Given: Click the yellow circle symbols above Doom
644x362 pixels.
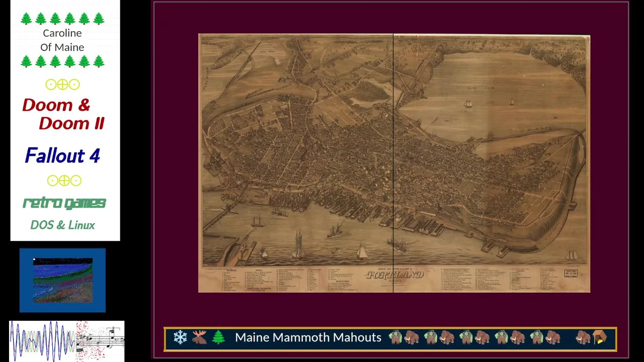Looking at the screenshot, I should (x=62, y=84).
